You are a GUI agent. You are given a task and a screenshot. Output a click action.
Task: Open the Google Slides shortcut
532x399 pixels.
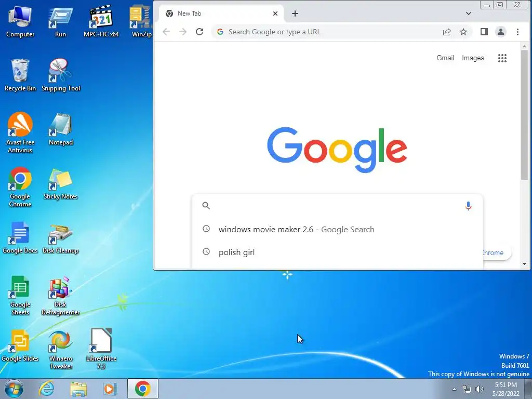tap(20, 345)
